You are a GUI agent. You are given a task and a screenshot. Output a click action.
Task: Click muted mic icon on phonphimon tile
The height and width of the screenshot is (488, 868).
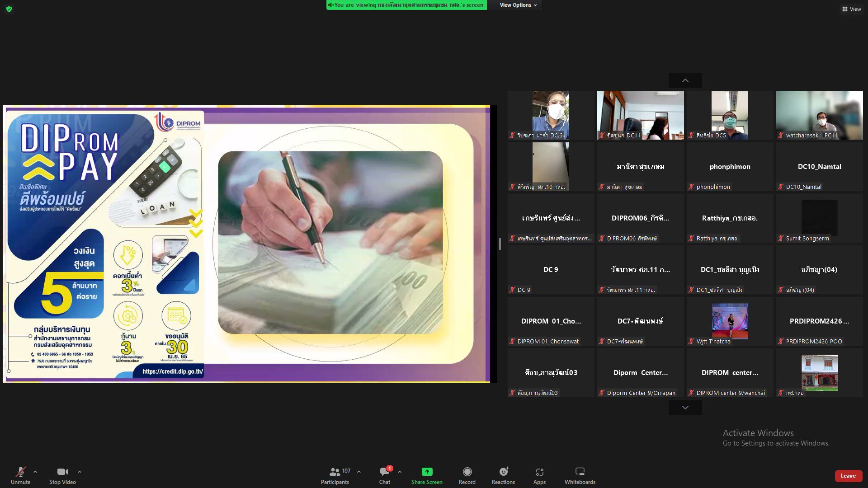click(x=691, y=187)
